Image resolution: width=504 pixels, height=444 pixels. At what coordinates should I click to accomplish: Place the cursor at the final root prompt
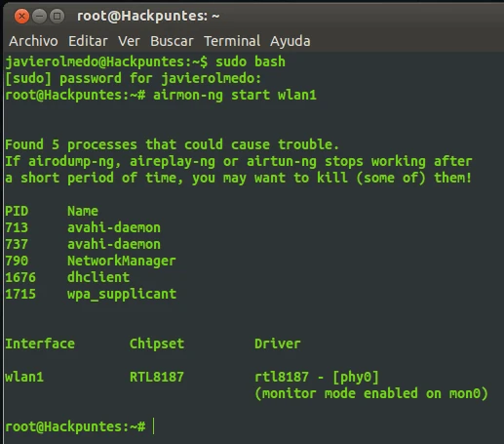154,426
